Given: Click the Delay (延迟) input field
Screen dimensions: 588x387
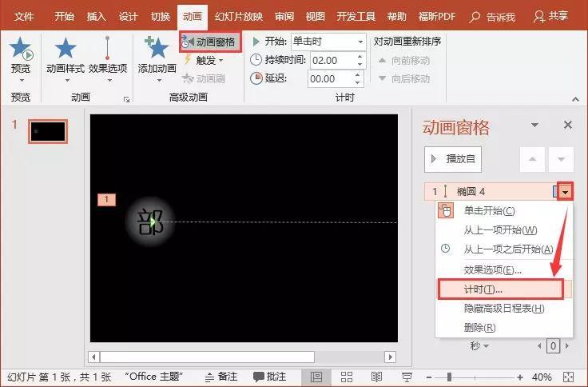Looking at the screenshot, I should [x=331, y=79].
